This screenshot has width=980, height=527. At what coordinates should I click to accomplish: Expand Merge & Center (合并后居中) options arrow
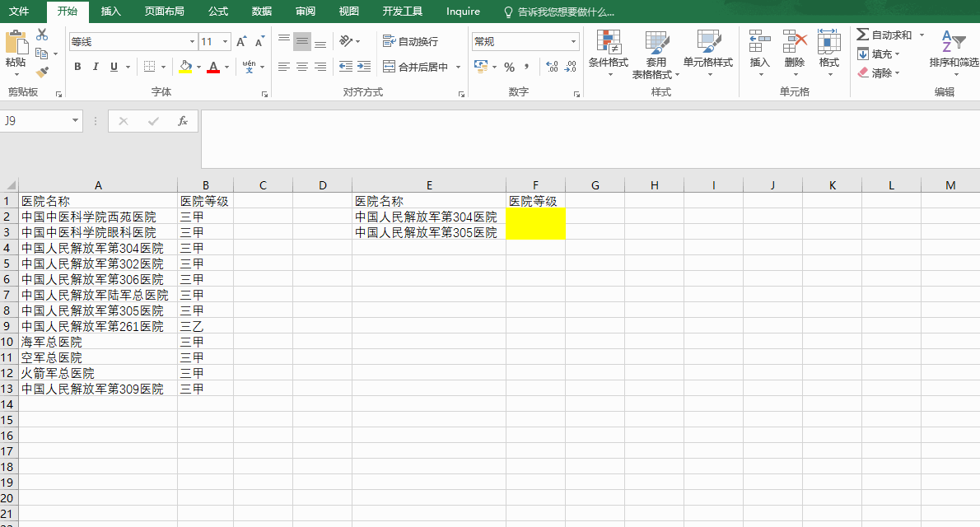458,67
